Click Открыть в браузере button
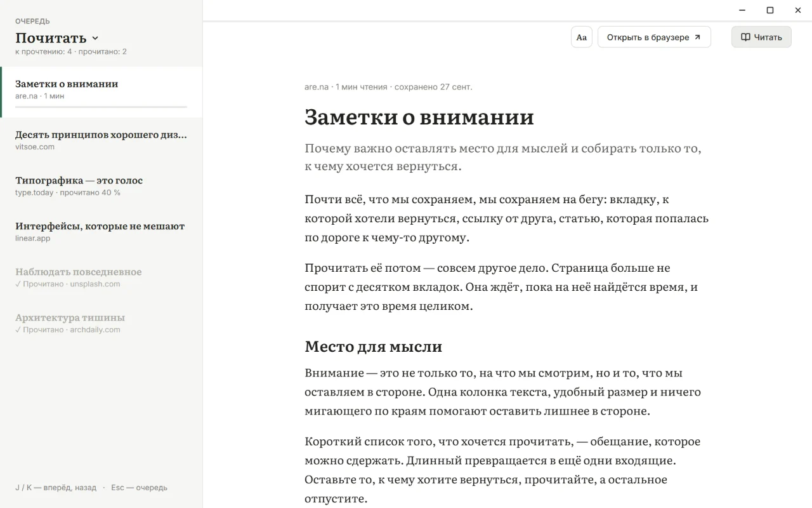Screen dimensions: 812x508 654,37
